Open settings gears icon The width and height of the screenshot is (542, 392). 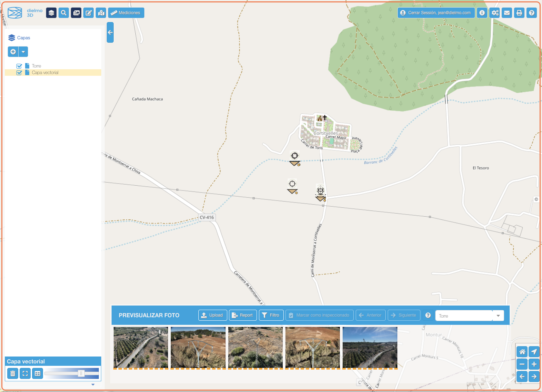click(495, 13)
